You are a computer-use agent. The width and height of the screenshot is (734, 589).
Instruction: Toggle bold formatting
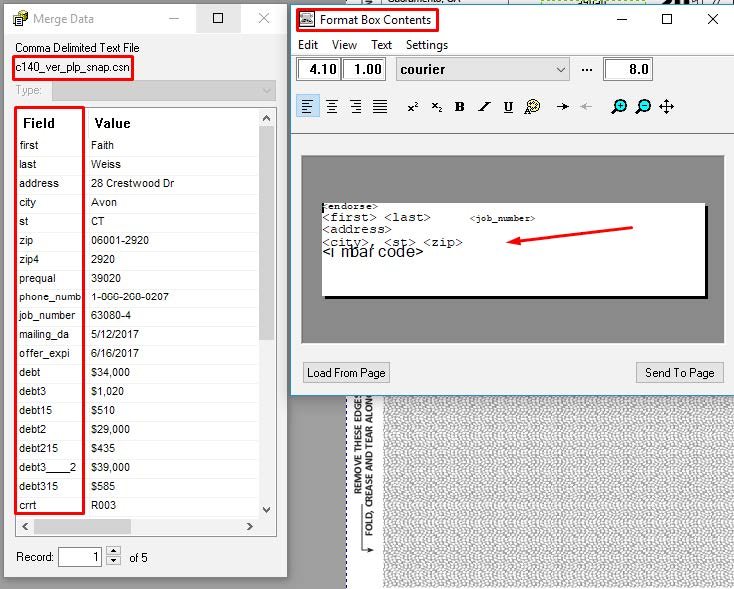point(460,107)
